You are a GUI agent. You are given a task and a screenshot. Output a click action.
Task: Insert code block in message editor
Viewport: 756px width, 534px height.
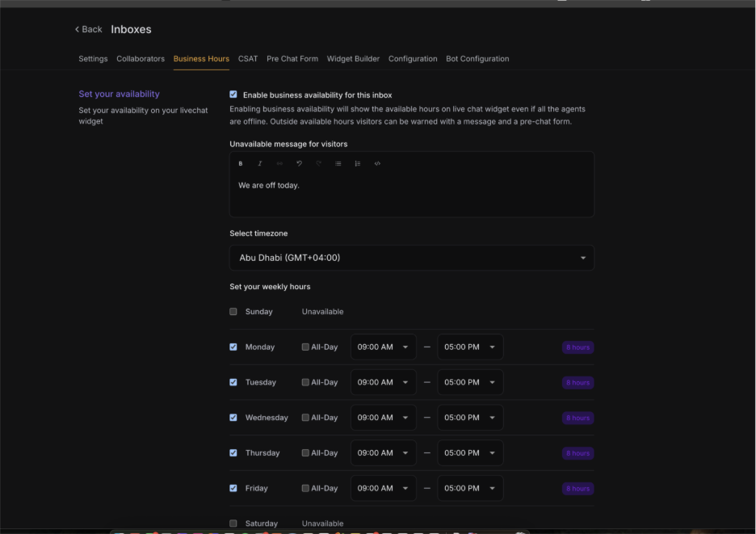377,163
